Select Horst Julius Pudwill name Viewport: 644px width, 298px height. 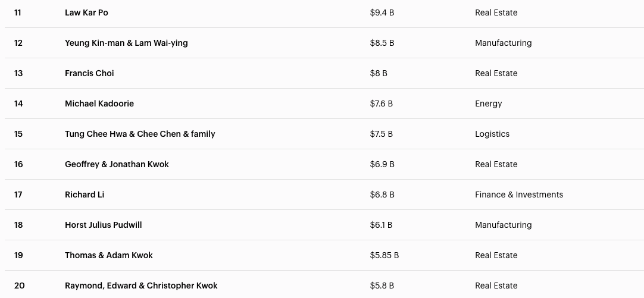pos(103,225)
